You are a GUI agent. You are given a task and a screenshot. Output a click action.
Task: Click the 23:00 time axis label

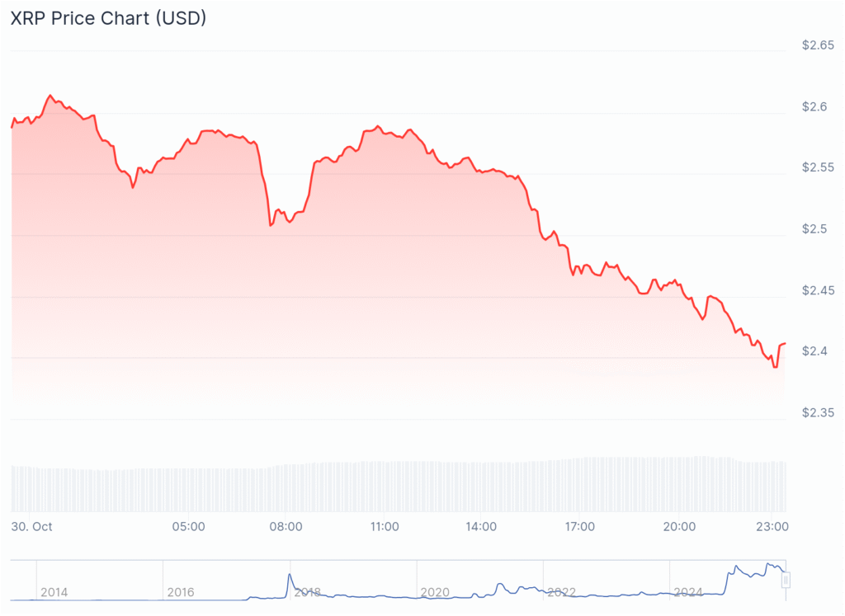pos(771,526)
